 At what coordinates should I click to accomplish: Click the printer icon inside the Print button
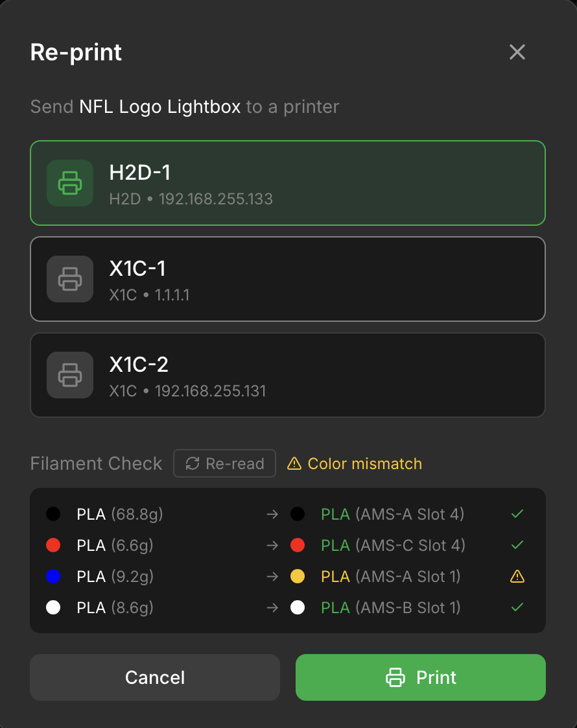(x=394, y=677)
